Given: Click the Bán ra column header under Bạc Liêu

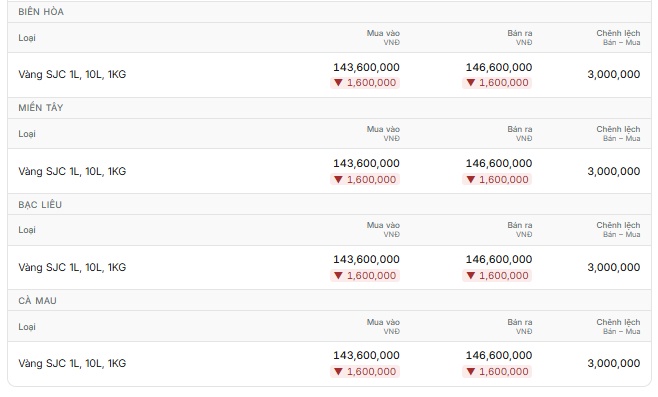Looking at the screenshot, I should 520,230.
